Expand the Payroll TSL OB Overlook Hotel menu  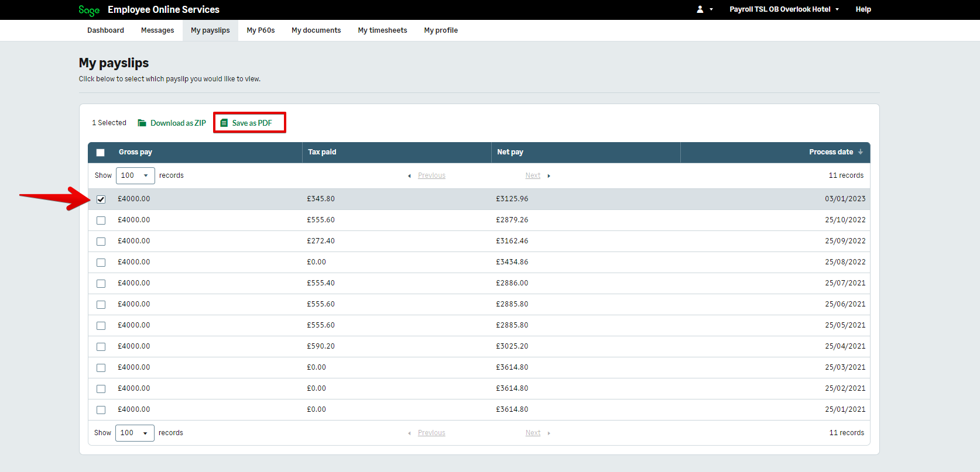click(784, 9)
